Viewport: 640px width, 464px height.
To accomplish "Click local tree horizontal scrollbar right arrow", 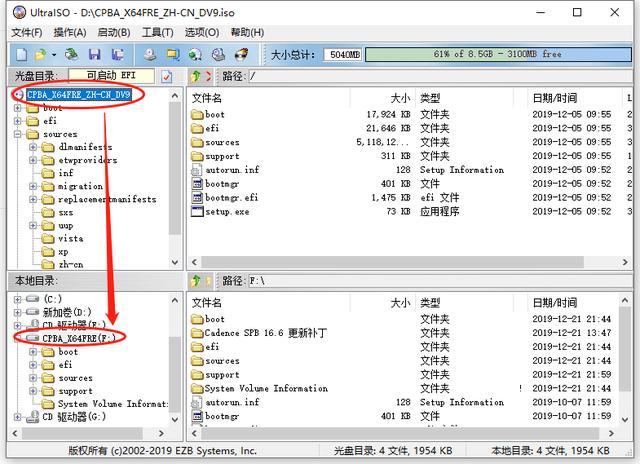I will (161, 433).
